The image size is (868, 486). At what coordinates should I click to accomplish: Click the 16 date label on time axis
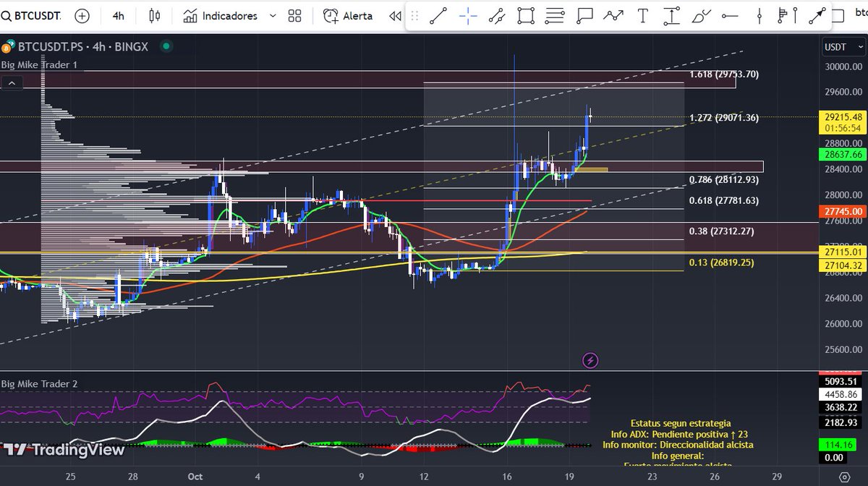point(508,477)
